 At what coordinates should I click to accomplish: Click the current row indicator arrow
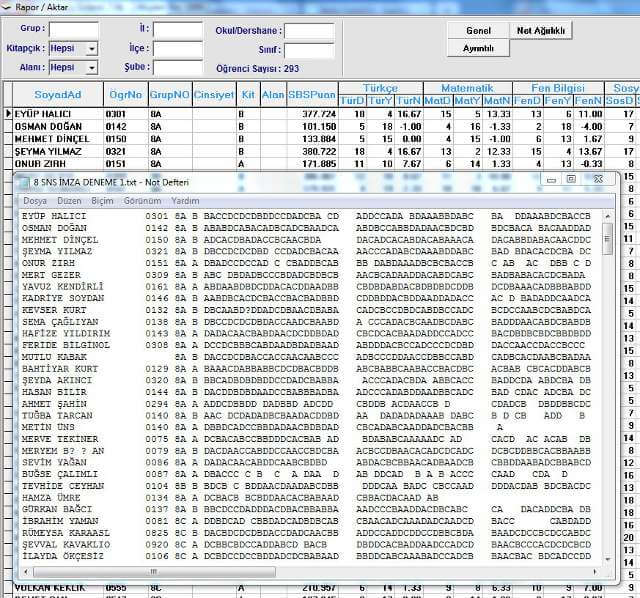point(8,114)
